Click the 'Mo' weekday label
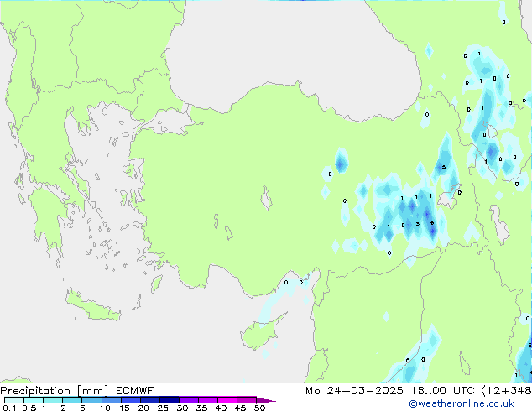The width and height of the screenshot is (532, 411). pos(312,391)
